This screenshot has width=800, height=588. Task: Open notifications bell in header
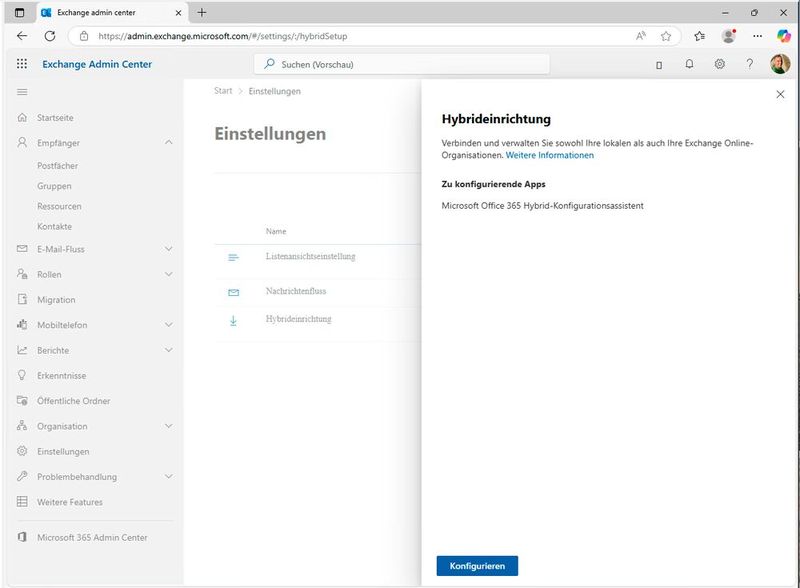click(x=689, y=64)
